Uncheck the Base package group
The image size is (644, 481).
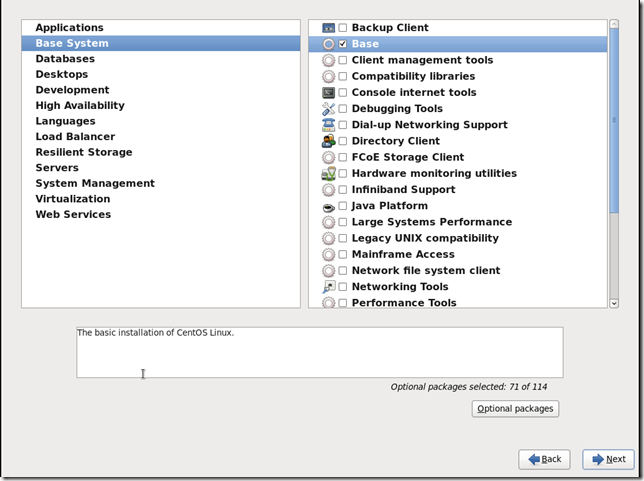point(343,44)
